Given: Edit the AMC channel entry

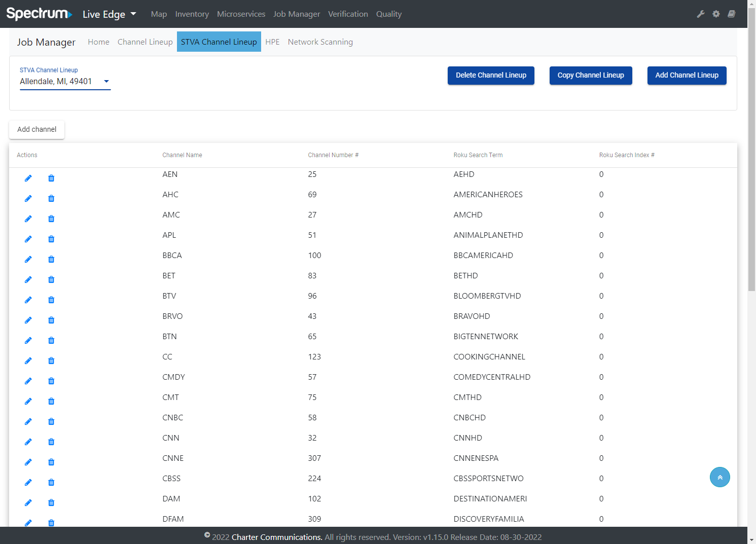Looking at the screenshot, I should pyautogui.click(x=28, y=219).
